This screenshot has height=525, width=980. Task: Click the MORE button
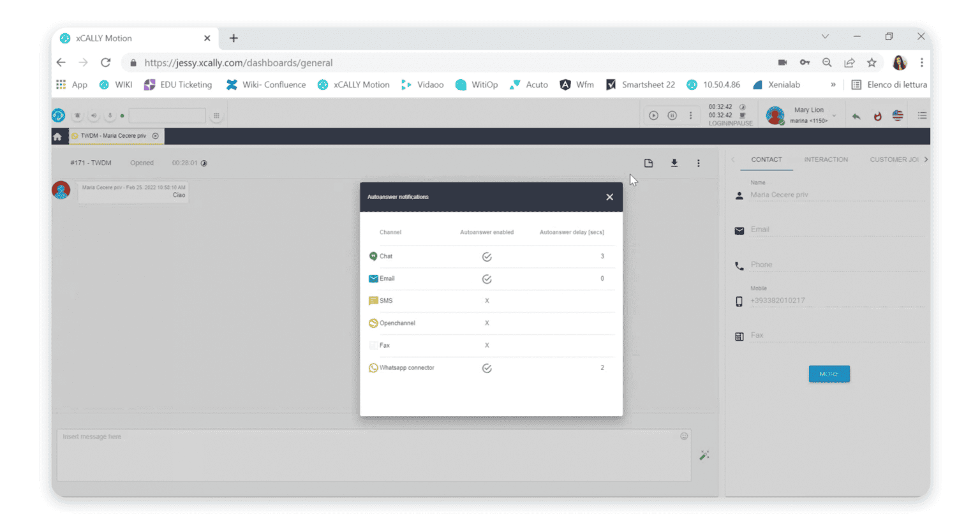tap(829, 374)
